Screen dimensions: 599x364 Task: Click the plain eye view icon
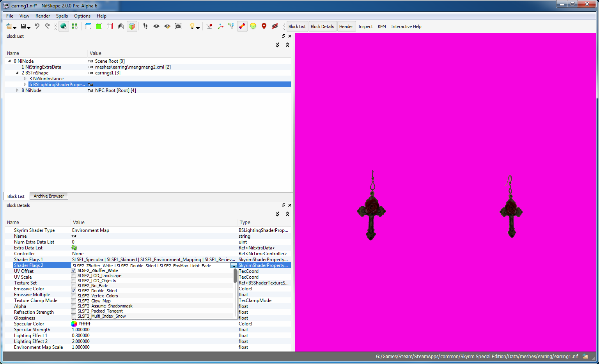coord(156,26)
